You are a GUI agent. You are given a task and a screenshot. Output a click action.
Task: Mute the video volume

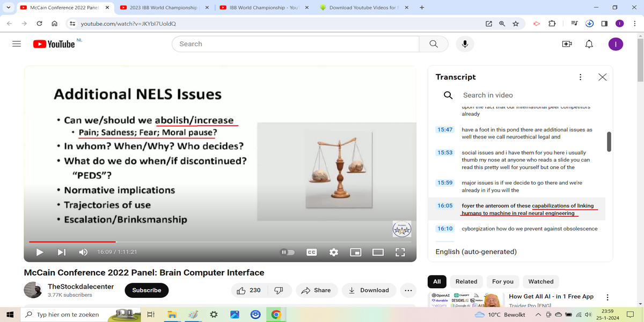[83, 252]
